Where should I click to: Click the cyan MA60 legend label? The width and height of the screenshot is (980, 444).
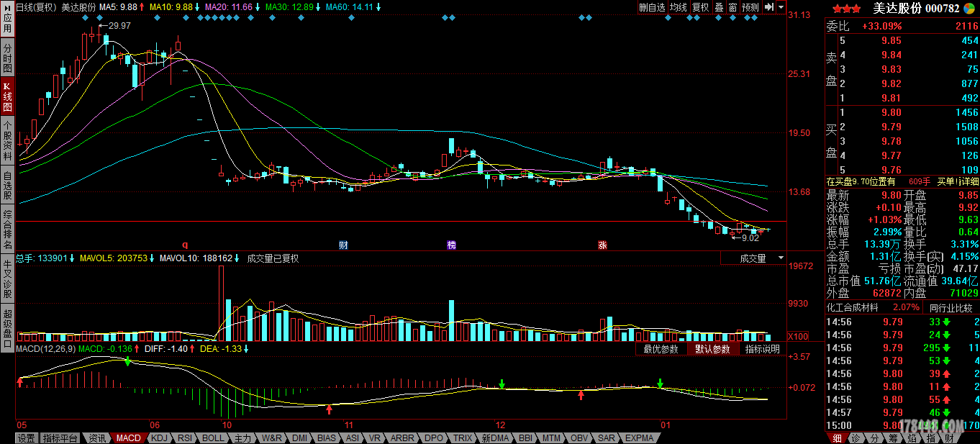click(350, 6)
